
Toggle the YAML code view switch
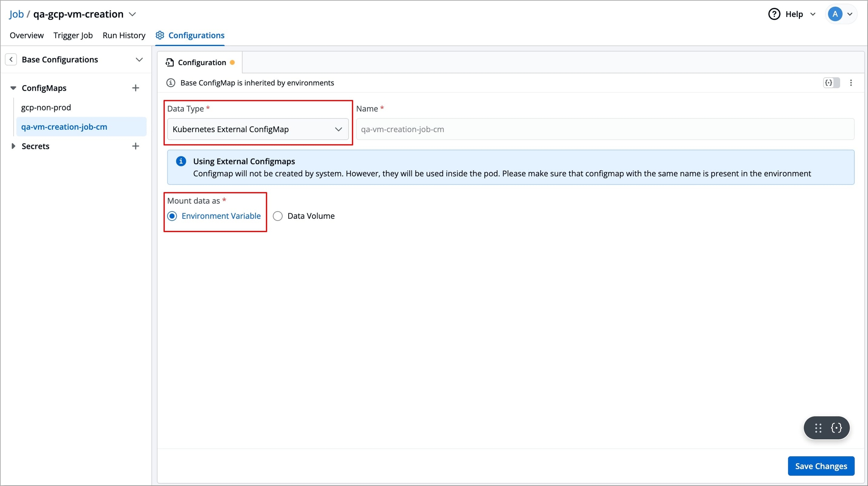pyautogui.click(x=831, y=83)
